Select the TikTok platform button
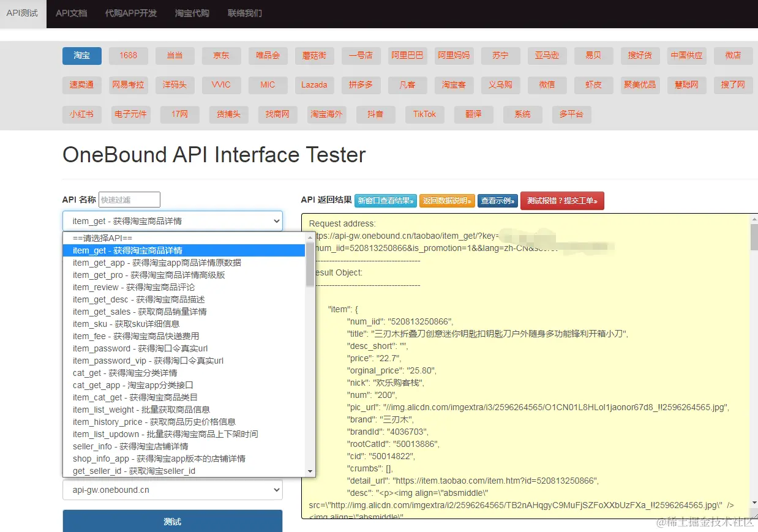Image resolution: width=758 pixels, height=532 pixels. [x=425, y=114]
